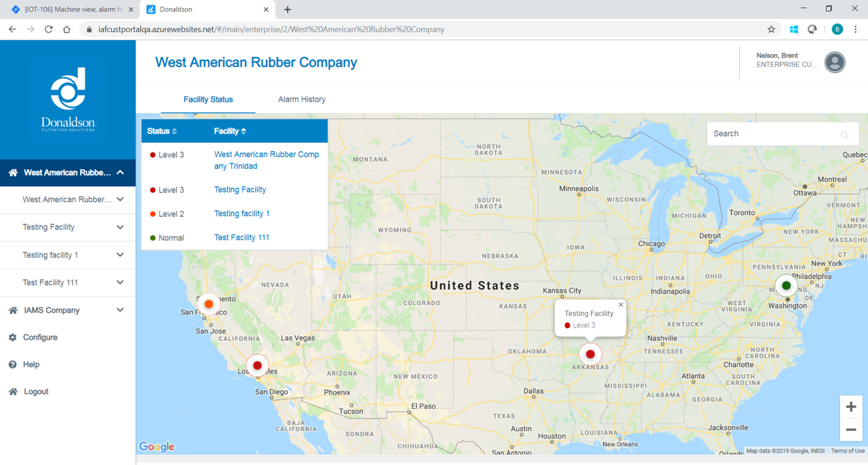Switch to the Alarm History tab
This screenshot has width=868, height=465.
pyautogui.click(x=301, y=100)
